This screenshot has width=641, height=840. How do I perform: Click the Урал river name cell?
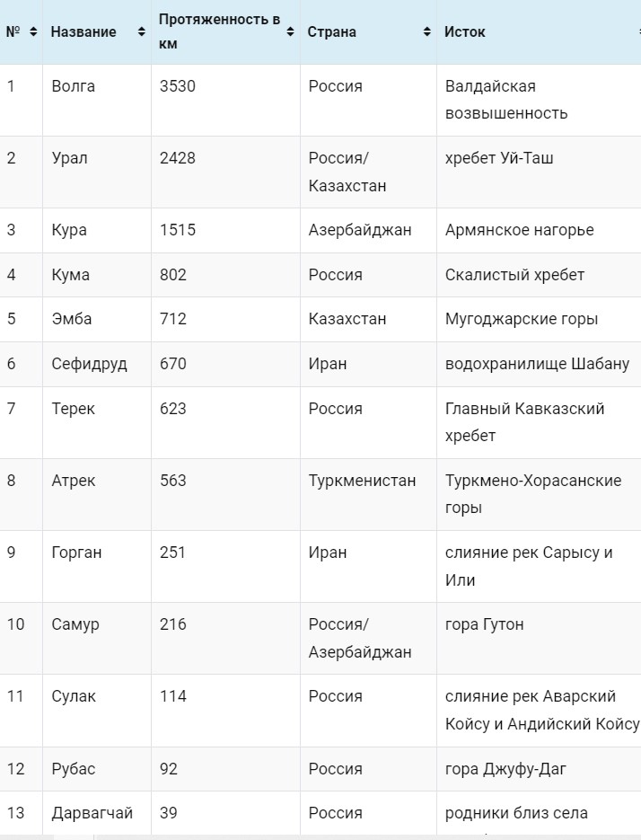tap(70, 158)
